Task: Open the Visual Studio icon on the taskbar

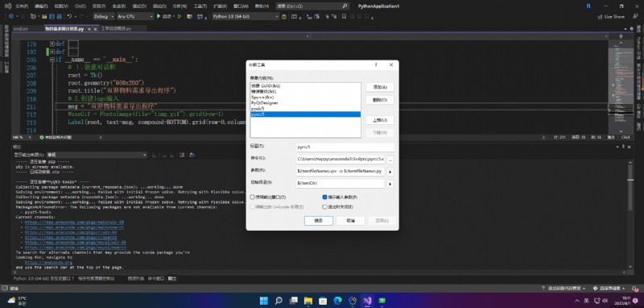Action: coord(367,301)
